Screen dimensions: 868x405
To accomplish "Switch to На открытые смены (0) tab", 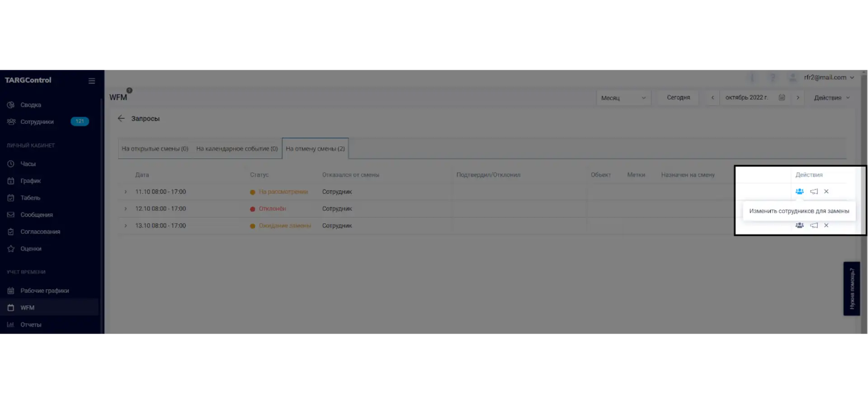I will click(155, 149).
